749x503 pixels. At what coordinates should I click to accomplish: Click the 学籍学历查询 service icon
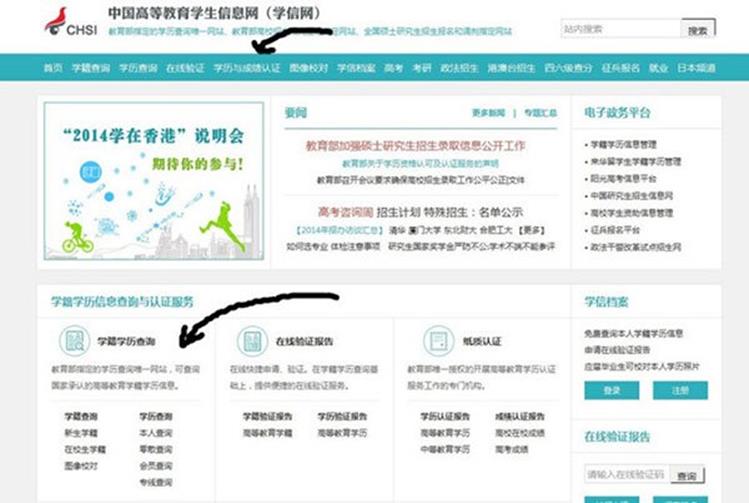pos(75,341)
